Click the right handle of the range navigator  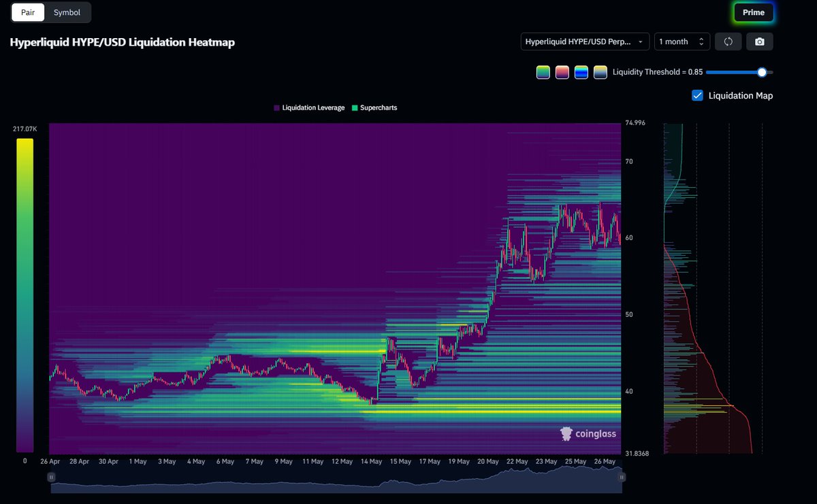[x=622, y=477]
